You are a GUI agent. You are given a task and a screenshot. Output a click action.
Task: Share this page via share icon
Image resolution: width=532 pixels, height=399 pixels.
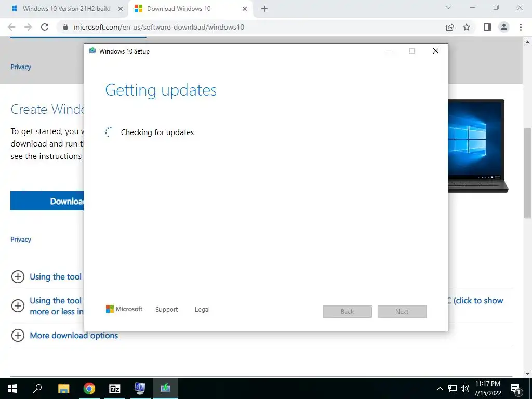450,27
